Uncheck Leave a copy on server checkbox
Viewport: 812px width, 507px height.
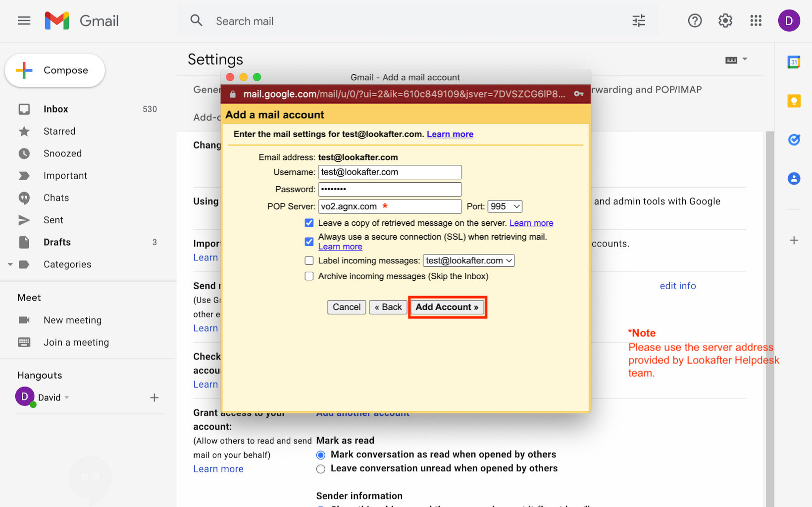pos(309,223)
